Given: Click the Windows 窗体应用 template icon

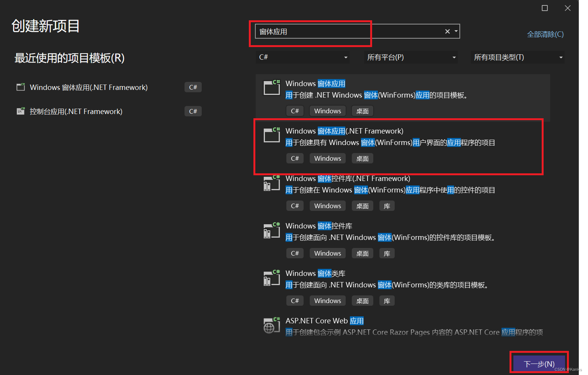Looking at the screenshot, I should coord(272,87).
